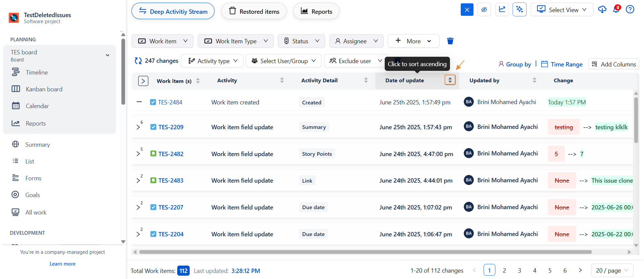Click the blue X close button
644x279 pixels.
467,9
